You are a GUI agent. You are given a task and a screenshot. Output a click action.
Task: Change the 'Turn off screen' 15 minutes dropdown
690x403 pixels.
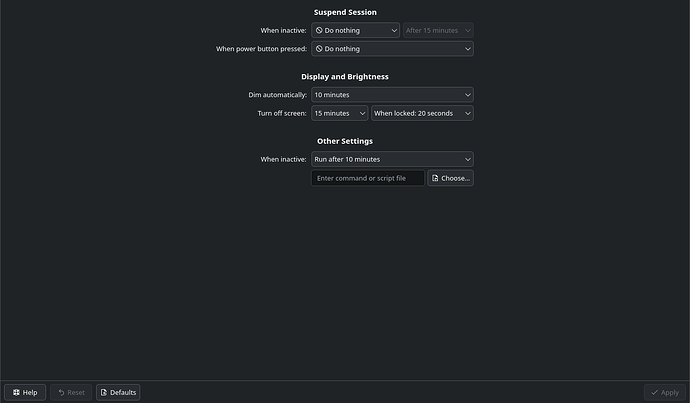[339, 113]
